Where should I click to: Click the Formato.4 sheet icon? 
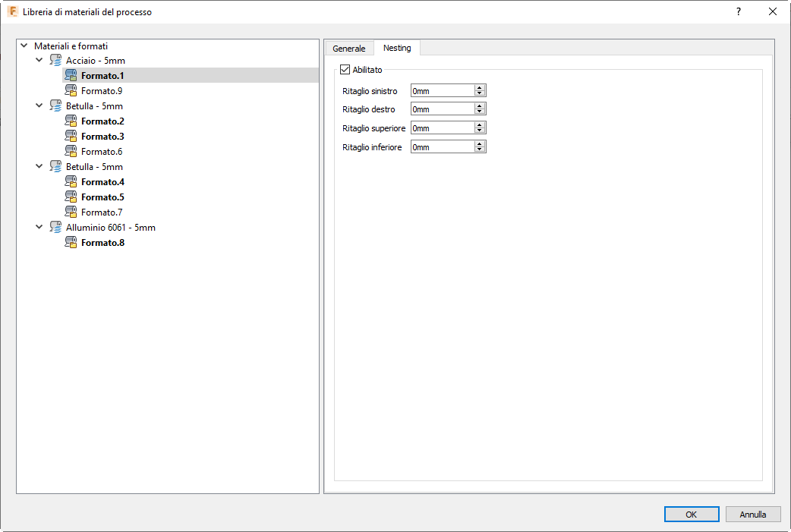pos(71,181)
